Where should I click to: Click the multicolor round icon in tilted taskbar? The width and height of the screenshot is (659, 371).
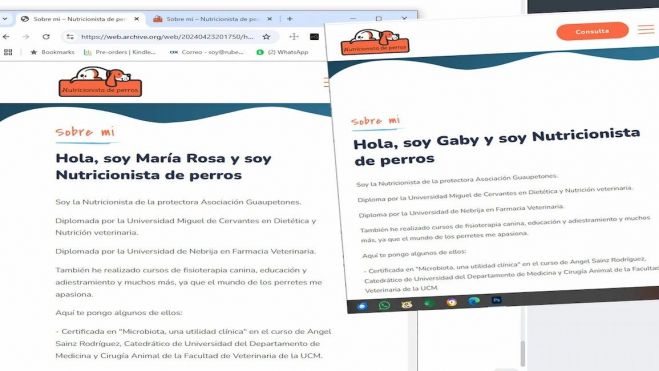click(451, 302)
